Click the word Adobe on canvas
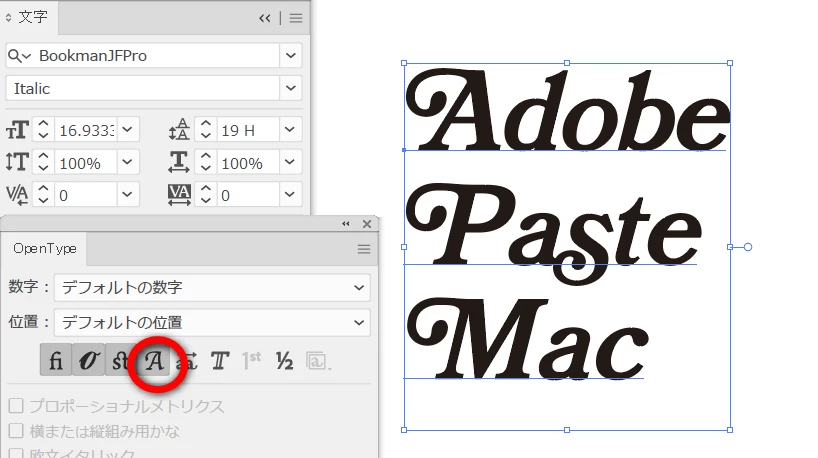The height and width of the screenshot is (458, 818). (568, 111)
